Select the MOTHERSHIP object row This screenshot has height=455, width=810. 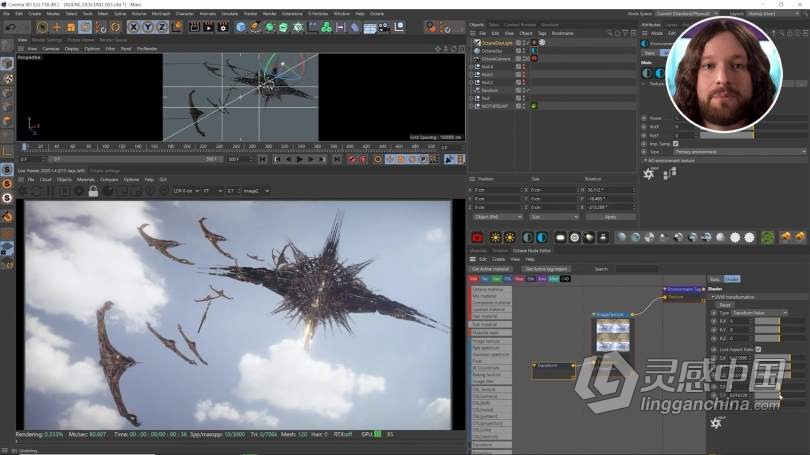pyautogui.click(x=495, y=106)
